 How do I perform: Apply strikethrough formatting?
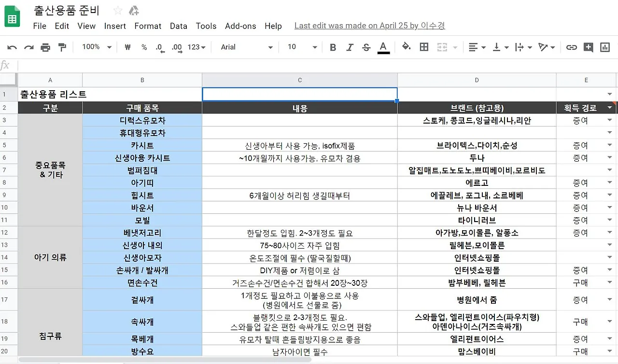click(x=366, y=47)
